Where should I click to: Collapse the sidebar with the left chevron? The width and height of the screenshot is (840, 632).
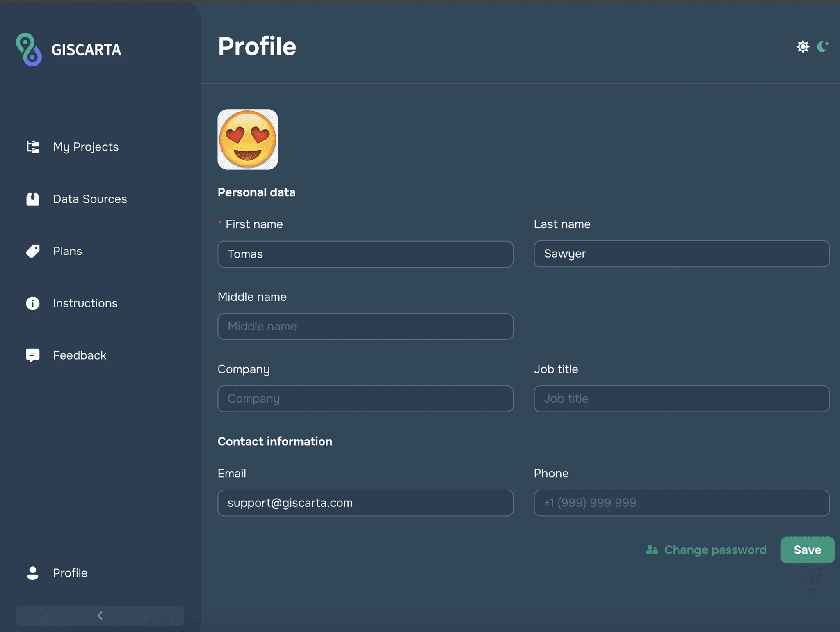100,616
